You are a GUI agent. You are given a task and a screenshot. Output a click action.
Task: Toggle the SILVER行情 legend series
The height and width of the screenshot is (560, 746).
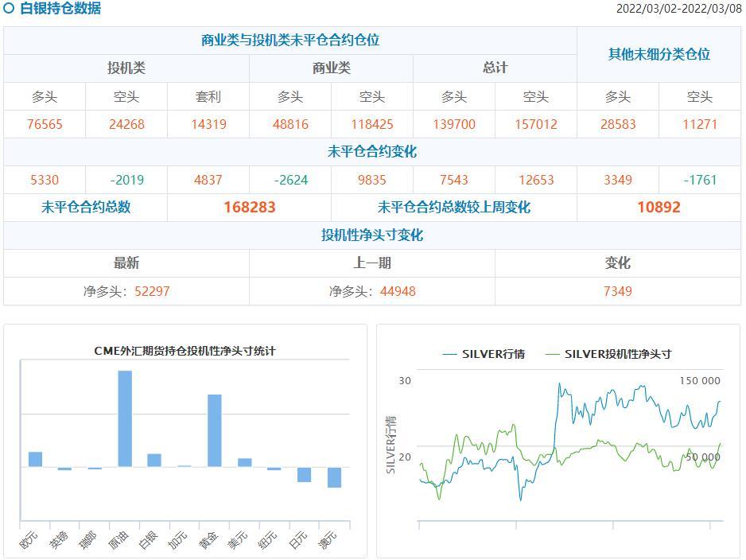click(484, 354)
